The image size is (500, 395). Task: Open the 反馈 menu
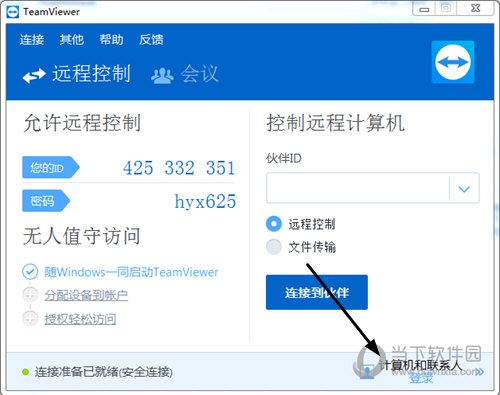tap(151, 40)
